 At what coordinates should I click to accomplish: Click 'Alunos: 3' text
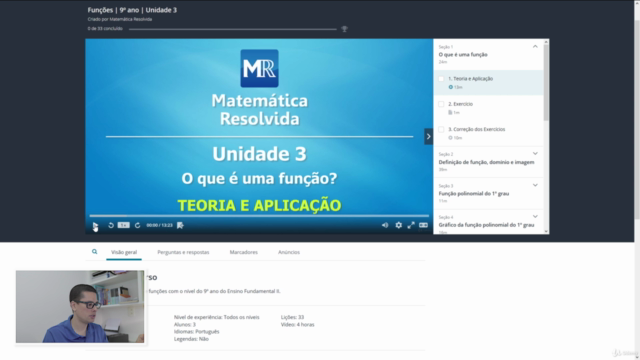tap(185, 324)
